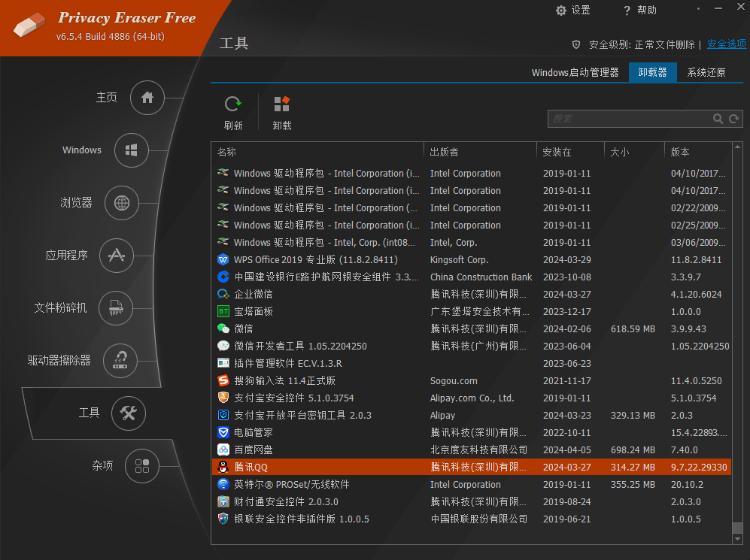This screenshot has width=750, height=560.
Task: Click size value 618.59 MB
Action: click(x=633, y=328)
